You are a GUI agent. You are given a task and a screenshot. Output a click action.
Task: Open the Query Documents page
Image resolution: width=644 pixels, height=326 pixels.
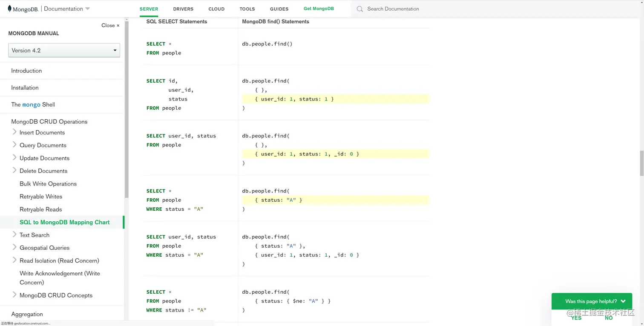click(x=43, y=146)
